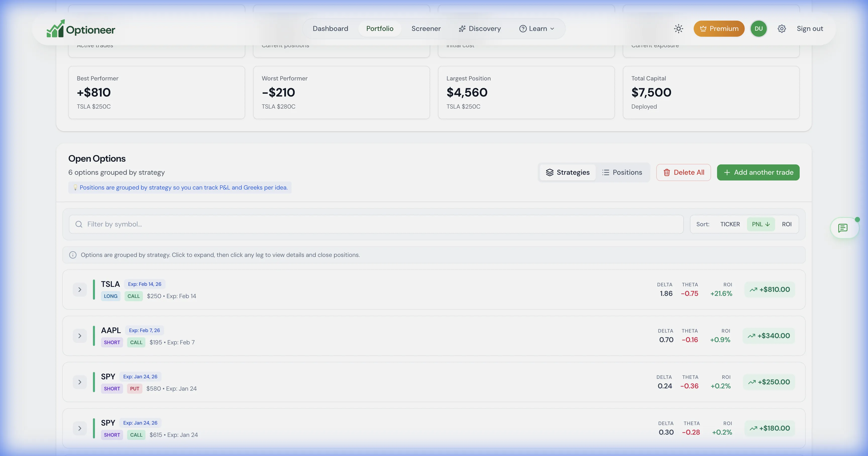Click the TSLA 'Exp: Feb 14, 26' tag
The width and height of the screenshot is (868, 456).
(145, 284)
